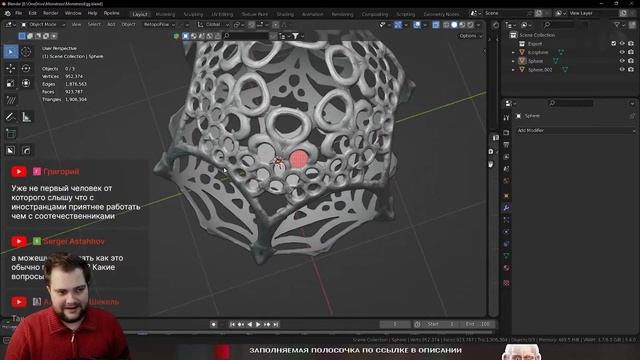The width and height of the screenshot is (640, 360).
Task: Expand the Sphere tree item
Action: 513,61
